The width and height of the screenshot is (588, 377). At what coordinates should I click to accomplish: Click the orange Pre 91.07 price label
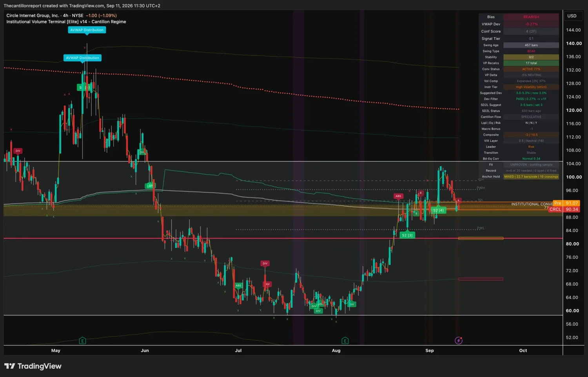pyautogui.click(x=566, y=203)
